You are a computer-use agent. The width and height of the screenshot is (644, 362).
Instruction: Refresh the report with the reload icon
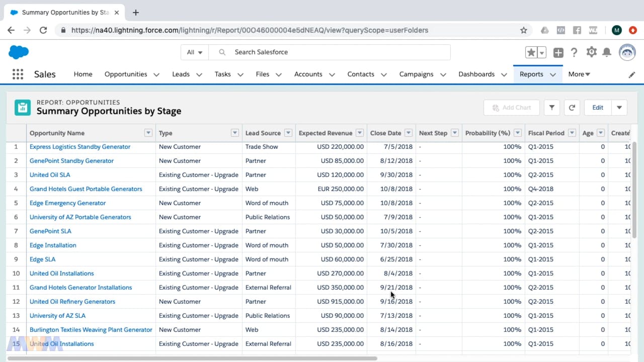pos(572,108)
